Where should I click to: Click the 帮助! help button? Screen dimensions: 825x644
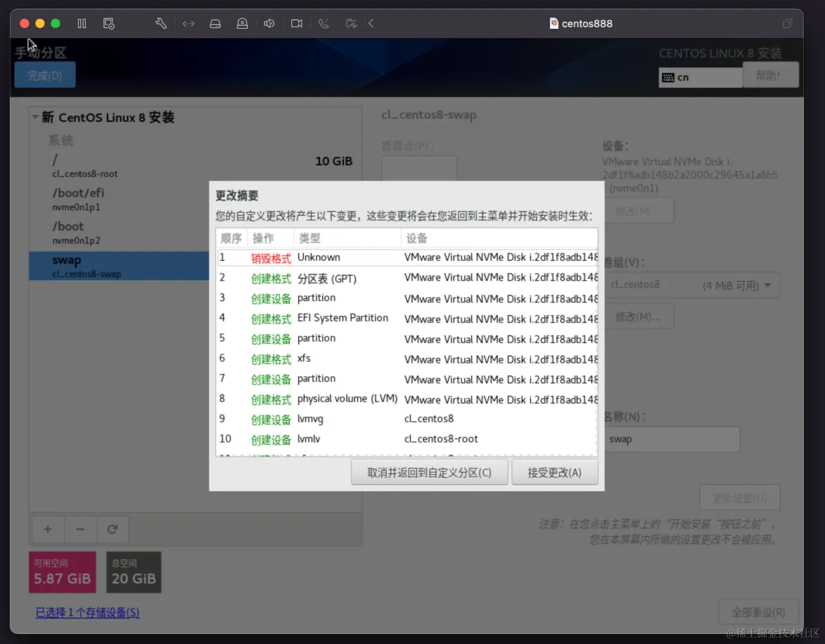(x=770, y=75)
